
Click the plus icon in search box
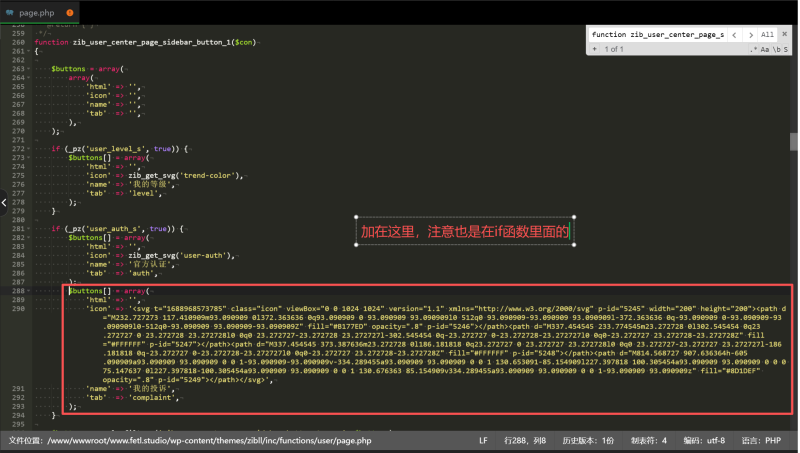594,48
